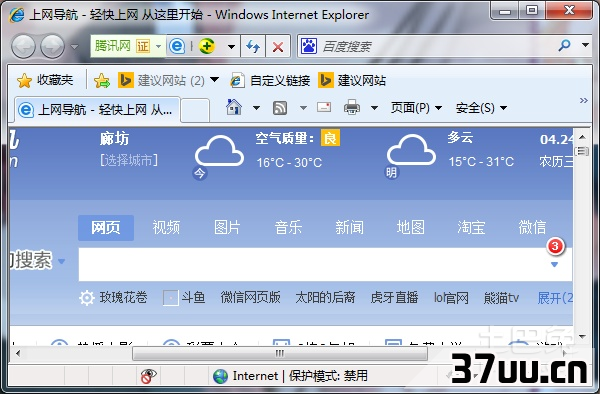Open the 太阳的后裔 link

tap(325, 298)
